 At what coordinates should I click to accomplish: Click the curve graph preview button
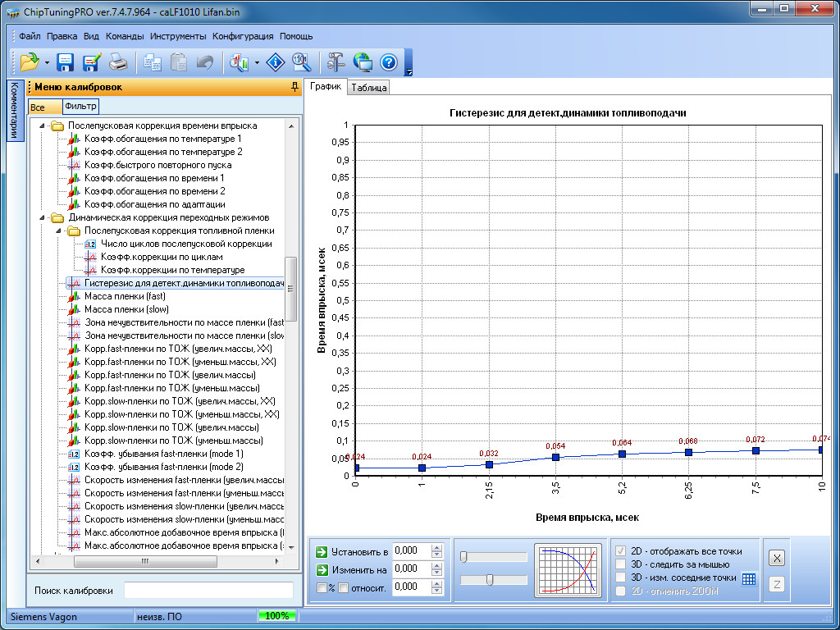click(568, 569)
